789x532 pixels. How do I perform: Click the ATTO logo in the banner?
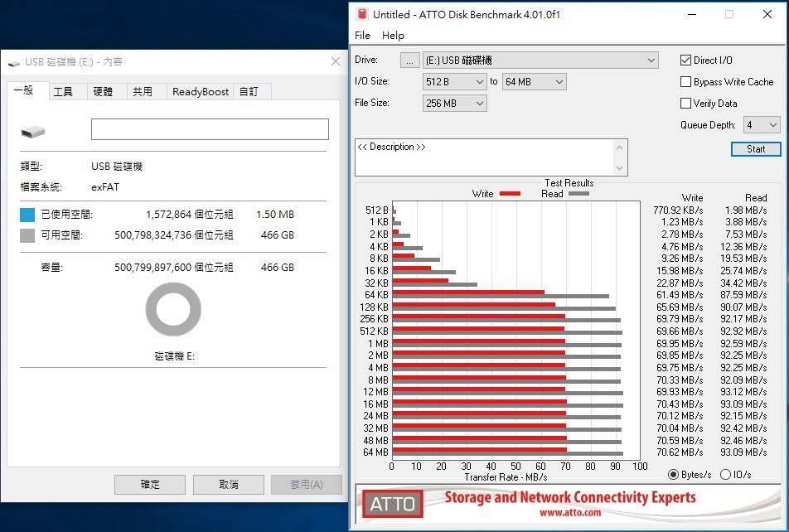(393, 504)
